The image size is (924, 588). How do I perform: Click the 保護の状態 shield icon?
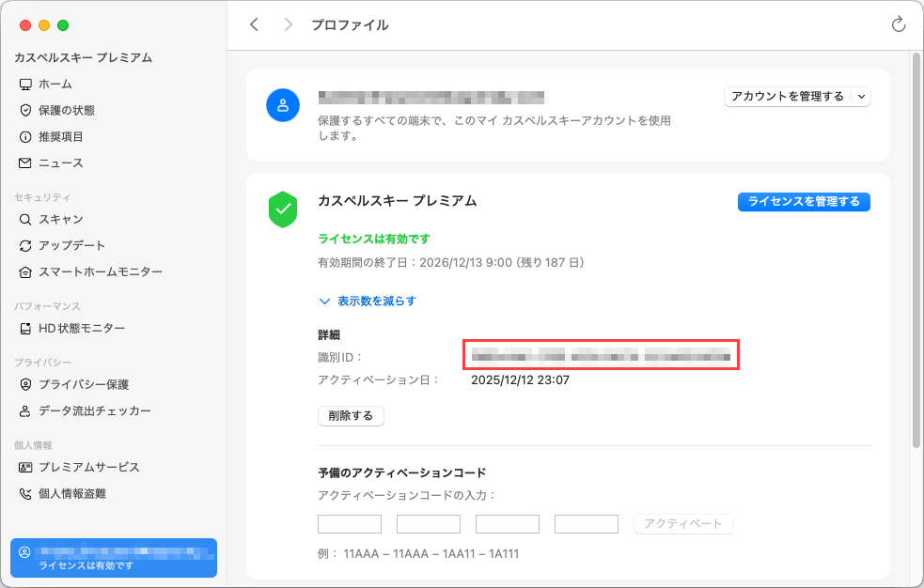click(25, 110)
